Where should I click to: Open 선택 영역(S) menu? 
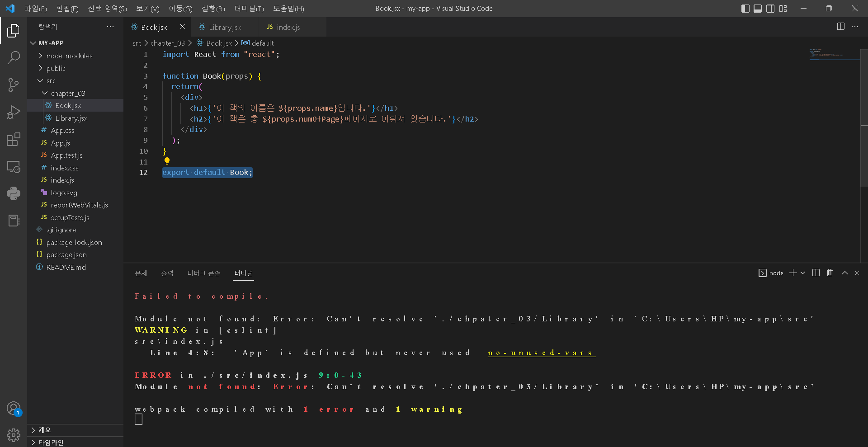[x=107, y=9]
